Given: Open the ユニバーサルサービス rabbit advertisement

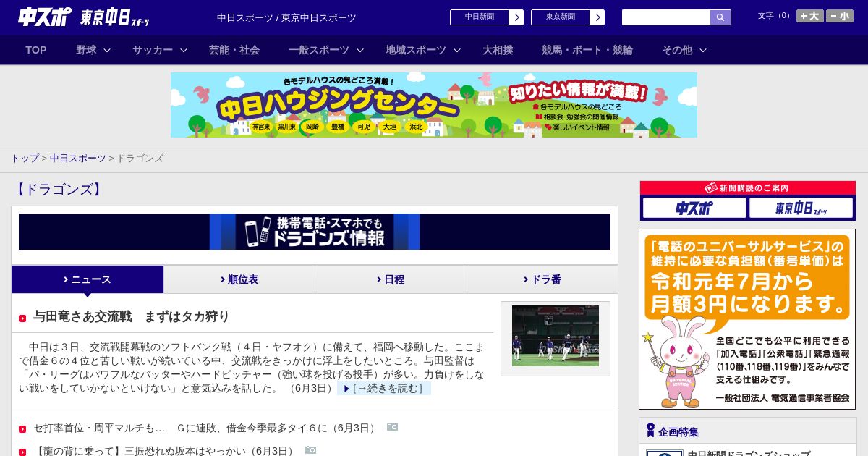Looking at the screenshot, I should [x=747, y=319].
